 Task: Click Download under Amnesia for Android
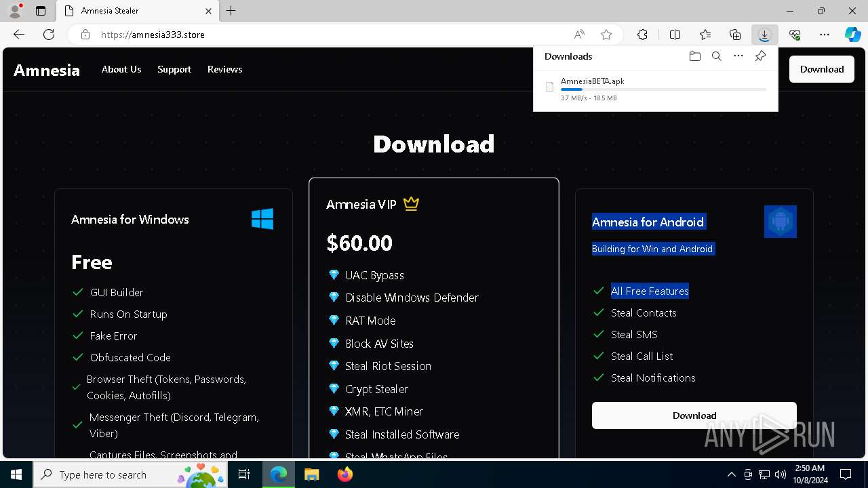(694, 415)
